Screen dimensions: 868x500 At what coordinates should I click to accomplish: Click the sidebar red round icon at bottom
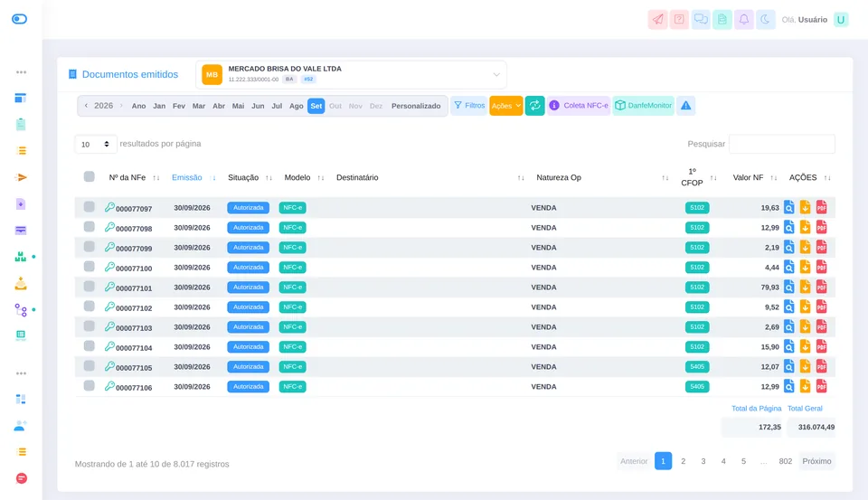(22, 478)
